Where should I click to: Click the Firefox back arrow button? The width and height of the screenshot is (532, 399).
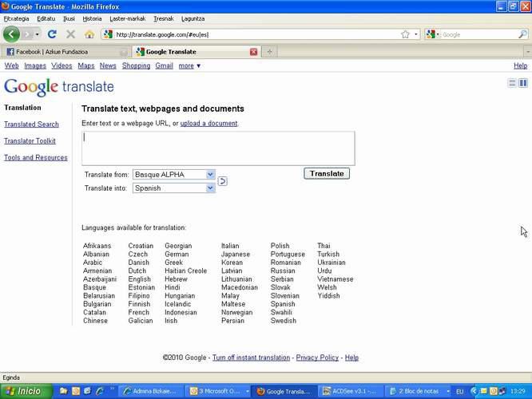click(11, 34)
